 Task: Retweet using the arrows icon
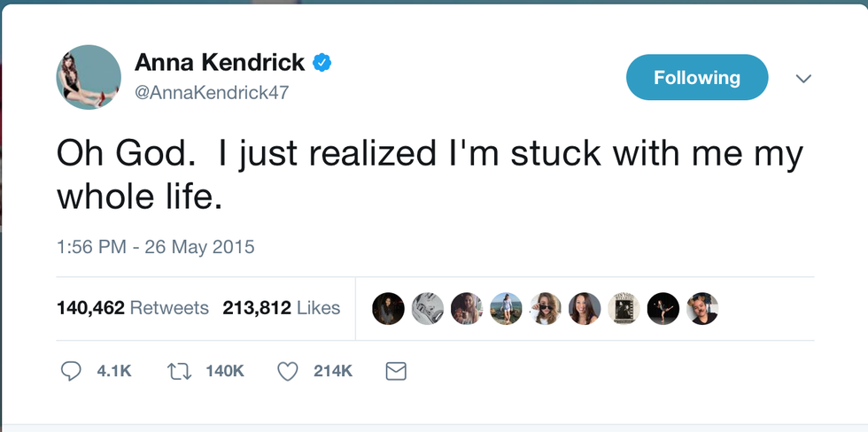click(x=179, y=372)
